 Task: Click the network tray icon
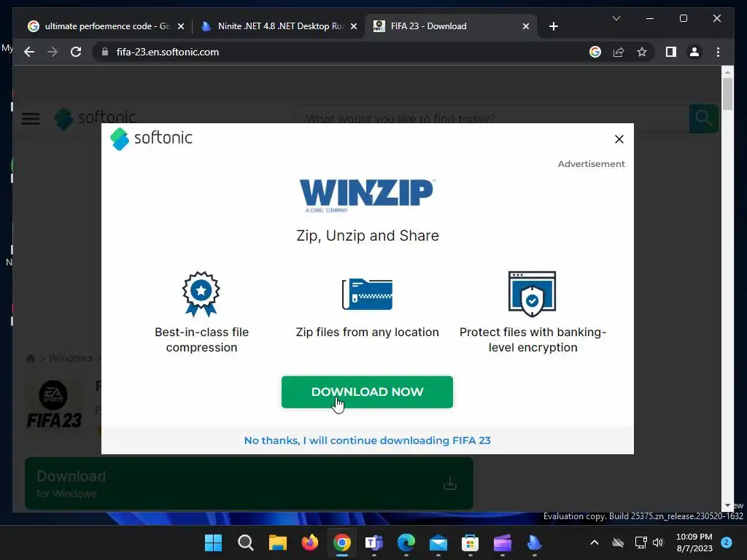pyautogui.click(x=640, y=542)
